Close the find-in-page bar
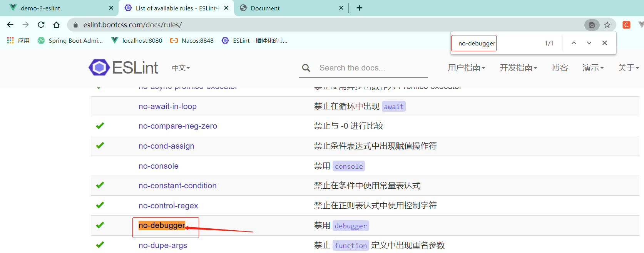644x253 pixels. click(605, 43)
